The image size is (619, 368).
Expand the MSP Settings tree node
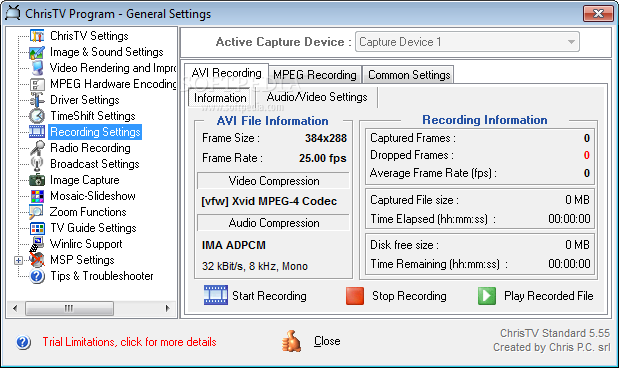click(x=18, y=260)
